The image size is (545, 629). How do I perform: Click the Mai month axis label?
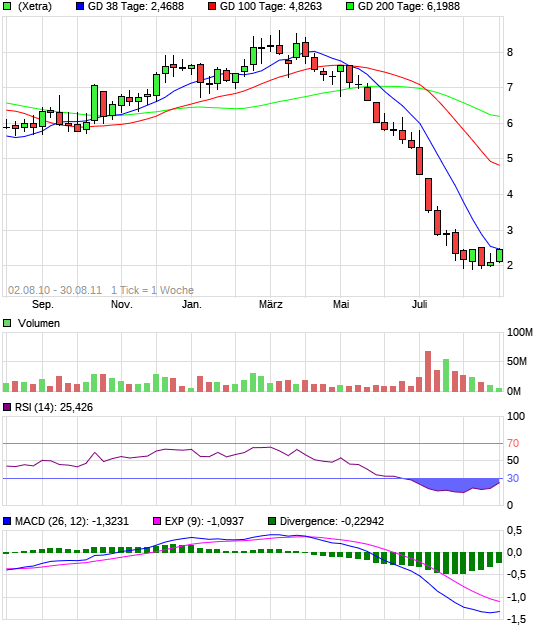(x=341, y=304)
